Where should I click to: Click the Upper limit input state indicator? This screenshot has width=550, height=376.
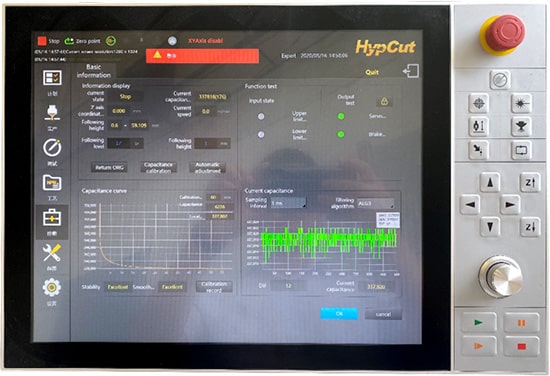click(261, 116)
